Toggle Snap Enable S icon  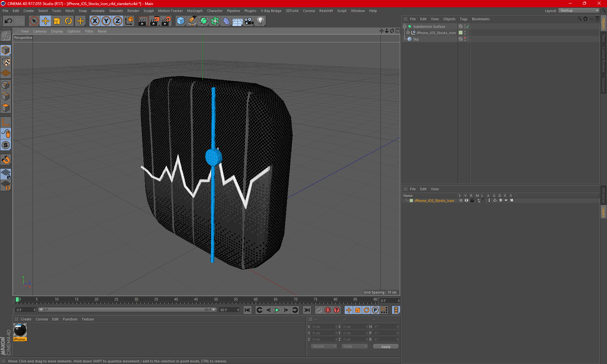click(x=6, y=145)
